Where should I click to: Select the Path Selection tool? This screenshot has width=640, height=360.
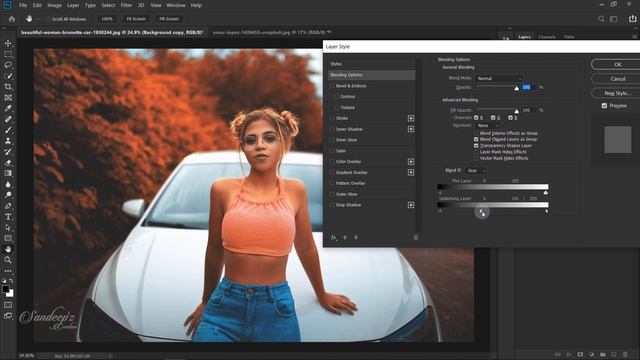pos(8,227)
